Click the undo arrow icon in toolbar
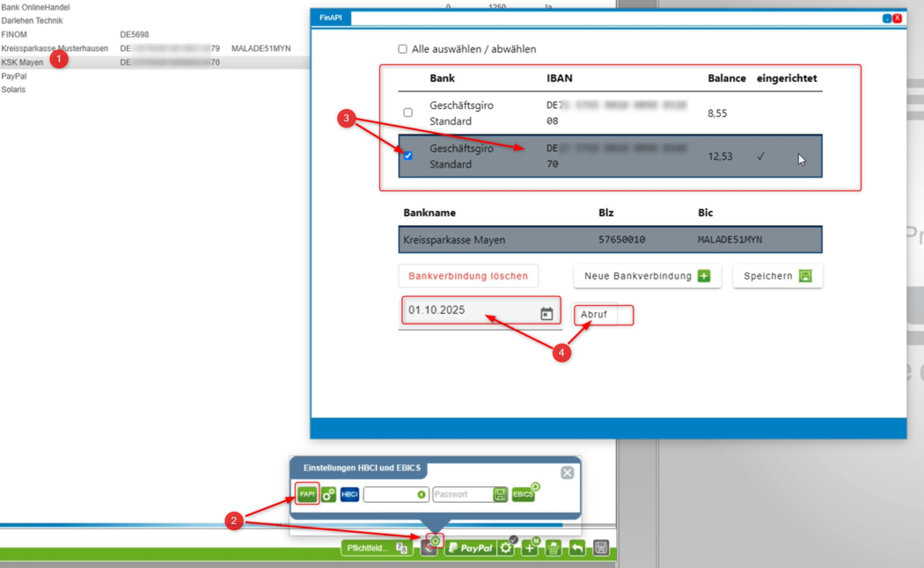 point(577,548)
